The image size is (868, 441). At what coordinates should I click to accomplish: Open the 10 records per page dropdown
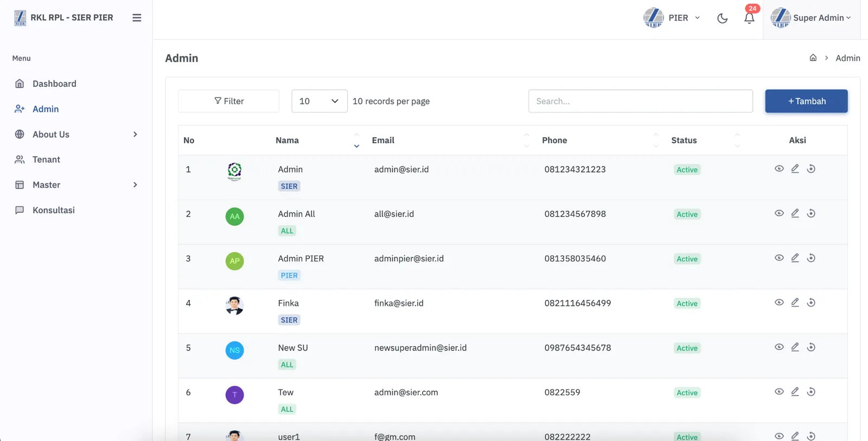pyautogui.click(x=319, y=101)
